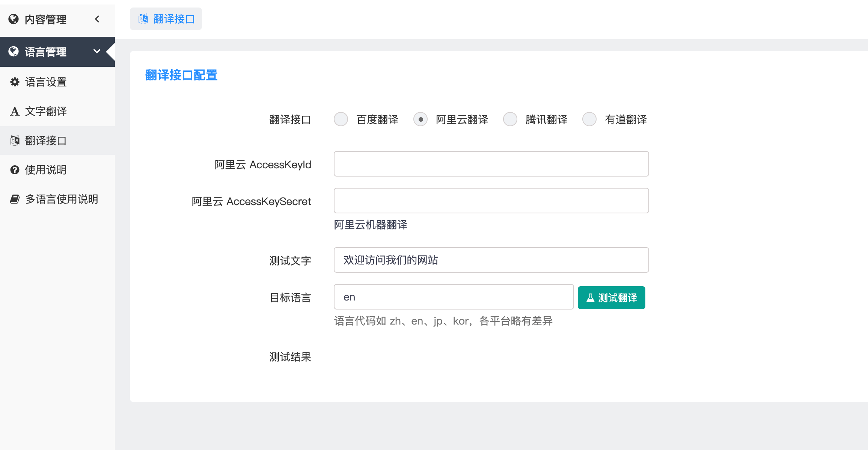Select the 阿里云翻译 radio option

420,119
